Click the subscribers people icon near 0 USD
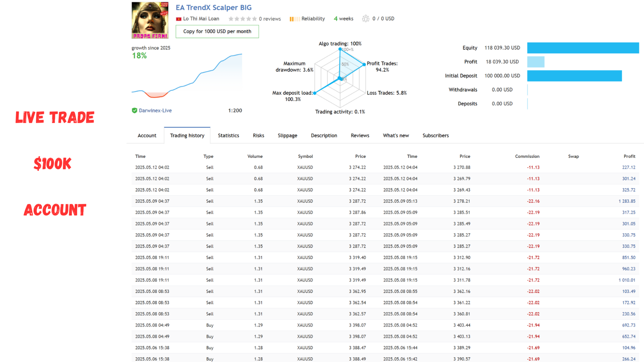The image size is (644, 362). (x=366, y=18)
